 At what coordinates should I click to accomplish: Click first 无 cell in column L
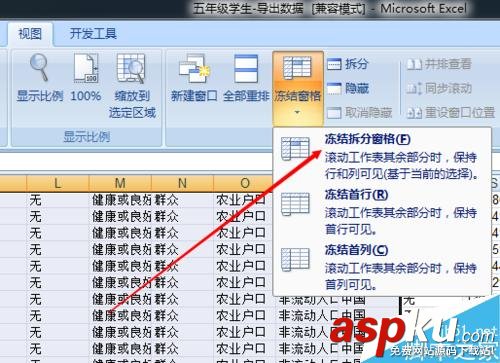pos(58,200)
